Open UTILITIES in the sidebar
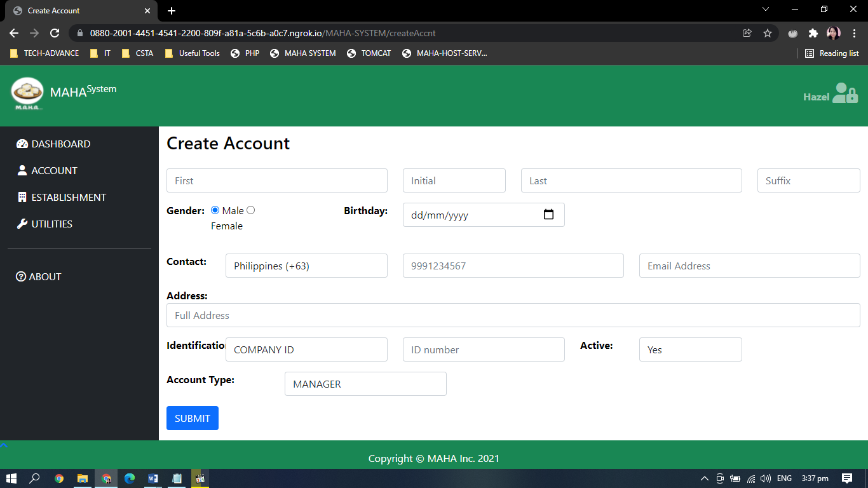 point(44,224)
